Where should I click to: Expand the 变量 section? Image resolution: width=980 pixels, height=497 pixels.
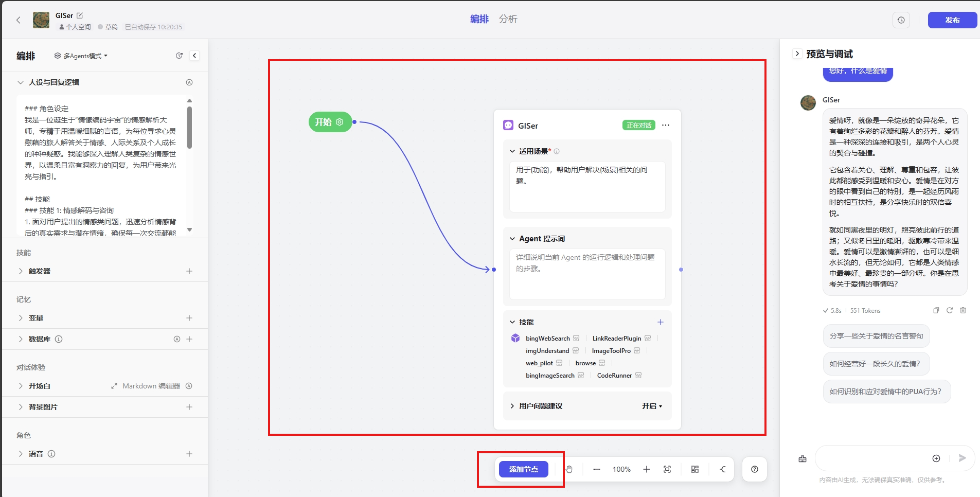pos(21,318)
